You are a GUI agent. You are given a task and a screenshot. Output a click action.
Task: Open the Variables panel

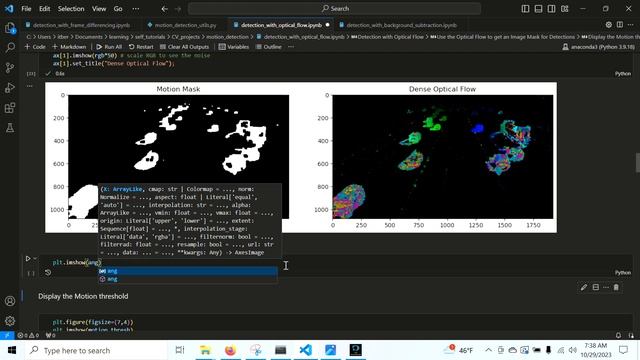point(234,47)
